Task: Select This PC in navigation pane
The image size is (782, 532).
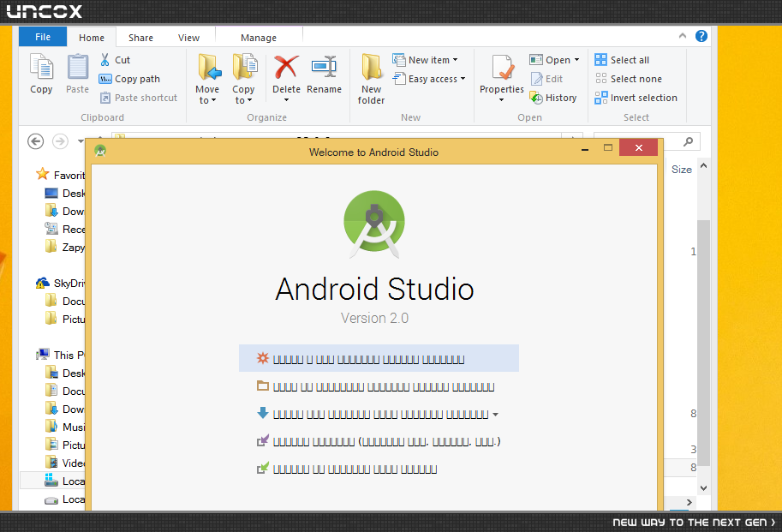Action: point(61,355)
